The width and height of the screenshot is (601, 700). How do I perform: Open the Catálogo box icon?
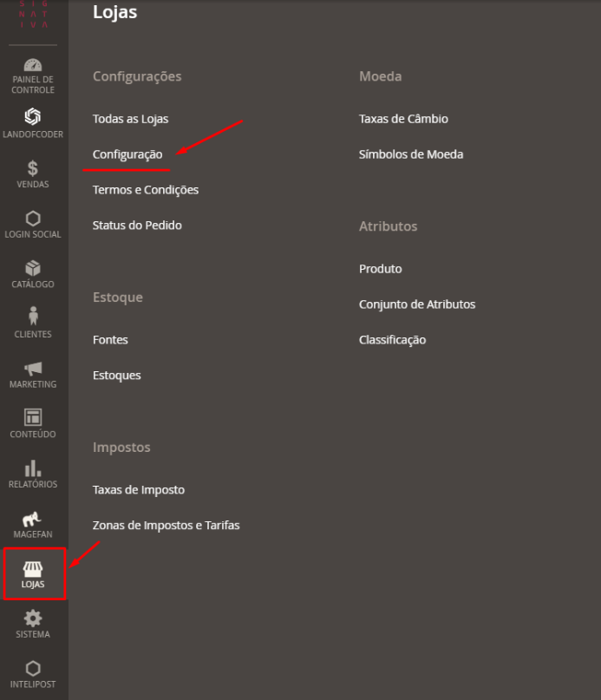click(x=33, y=268)
